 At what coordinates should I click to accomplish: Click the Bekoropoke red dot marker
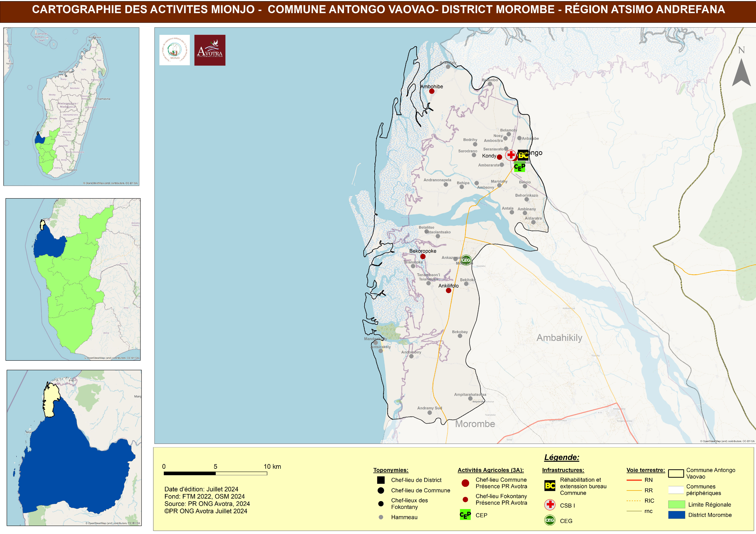pyautogui.click(x=423, y=256)
